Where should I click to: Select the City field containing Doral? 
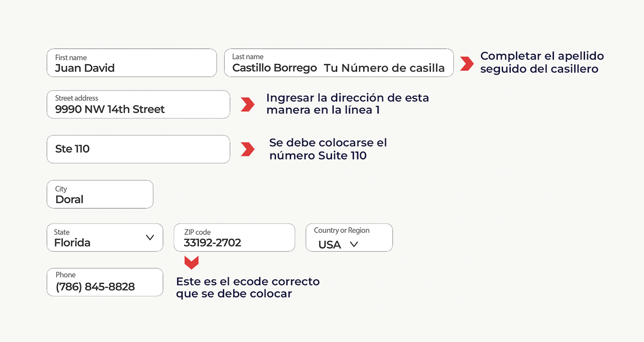100,194
